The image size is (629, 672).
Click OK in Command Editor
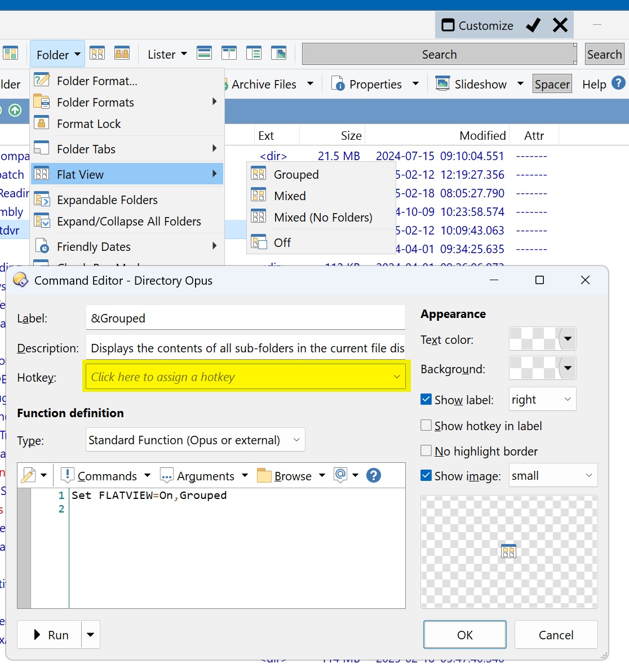pyautogui.click(x=465, y=634)
